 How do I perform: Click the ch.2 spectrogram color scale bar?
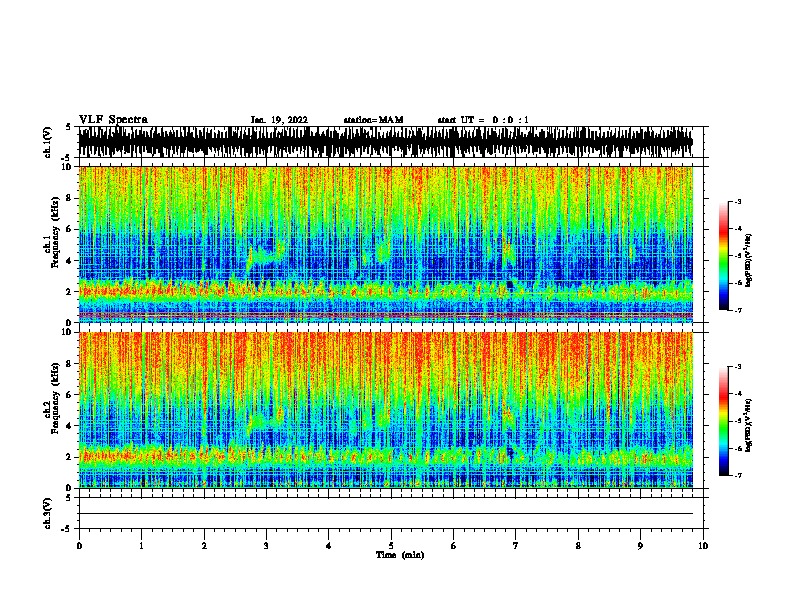pyautogui.click(x=723, y=421)
